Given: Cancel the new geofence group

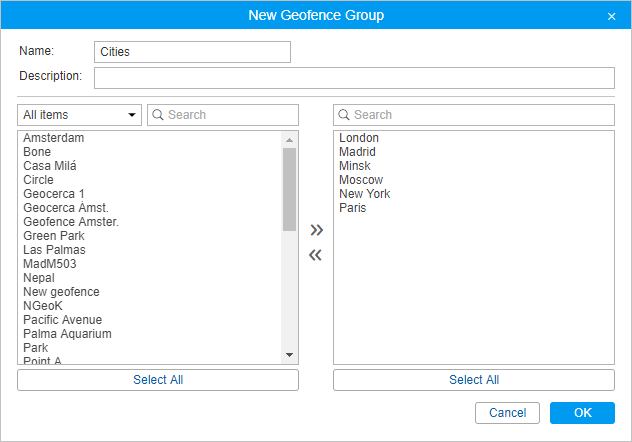Looking at the screenshot, I should coord(507,413).
